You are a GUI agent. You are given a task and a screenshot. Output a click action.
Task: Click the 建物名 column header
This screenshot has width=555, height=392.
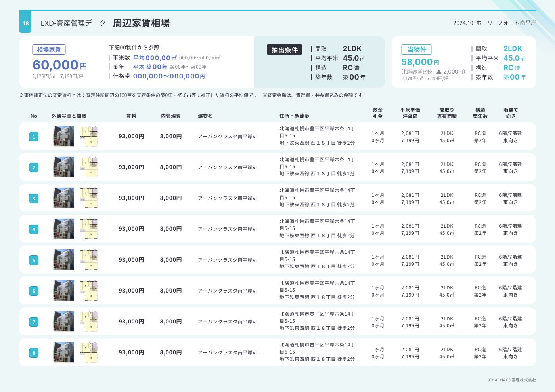click(x=205, y=116)
